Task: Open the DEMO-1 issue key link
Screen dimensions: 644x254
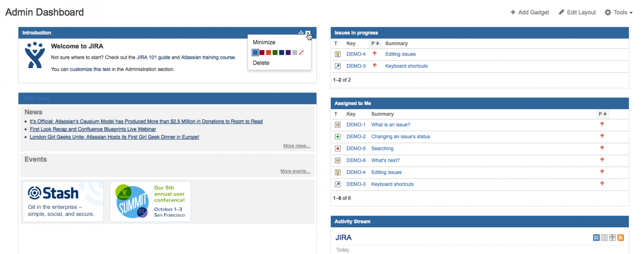Action: [356, 125]
